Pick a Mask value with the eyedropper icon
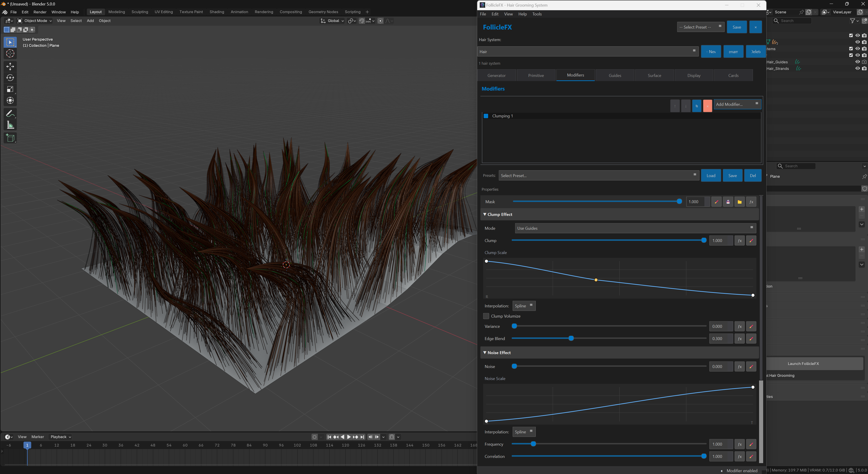This screenshot has height=474, width=868. 716,202
